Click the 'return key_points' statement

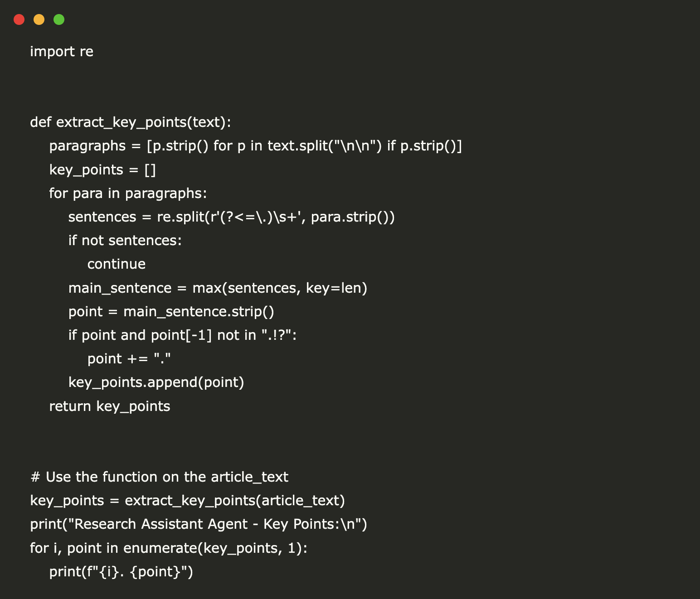[x=109, y=406]
